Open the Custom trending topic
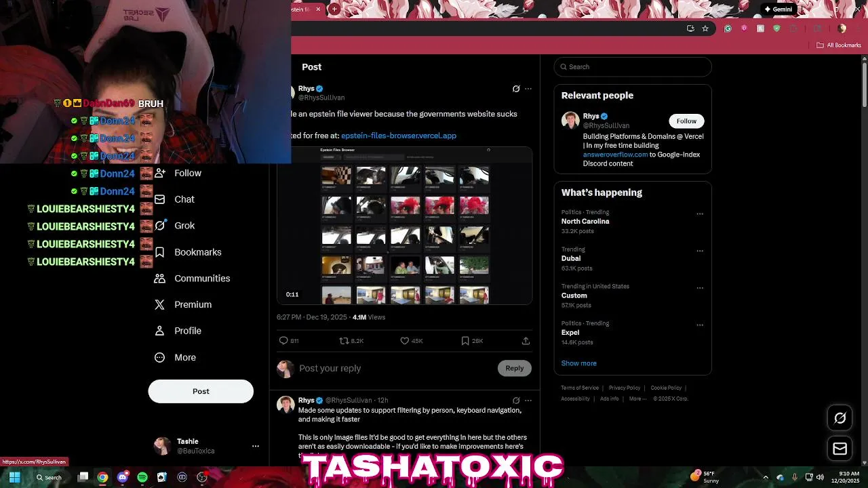This screenshot has width=868, height=488. [574, 296]
